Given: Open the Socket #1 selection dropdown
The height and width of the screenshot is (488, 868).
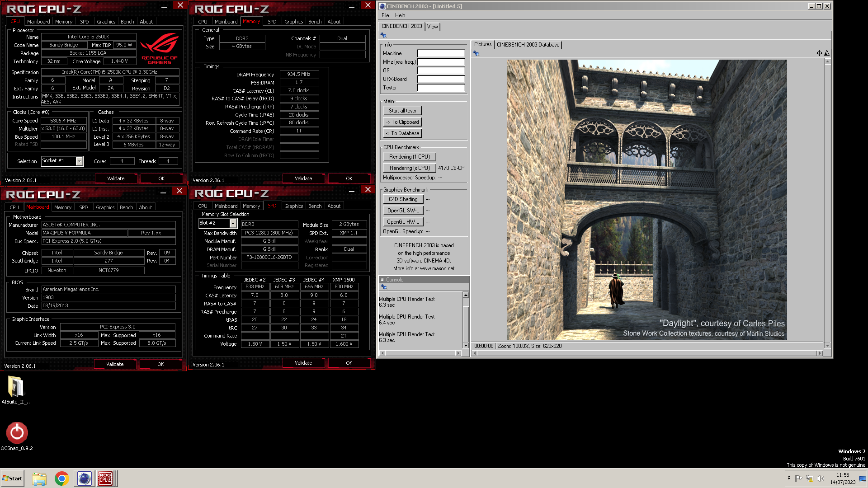Looking at the screenshot, I should point(80,161).
